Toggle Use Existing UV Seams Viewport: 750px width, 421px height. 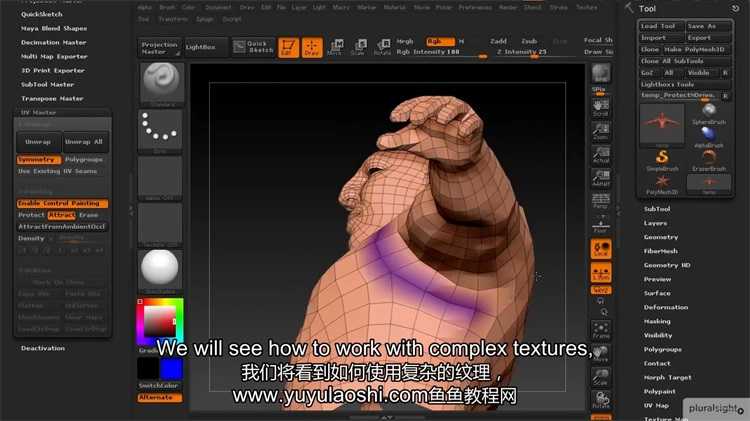click(x=58, y=171)
